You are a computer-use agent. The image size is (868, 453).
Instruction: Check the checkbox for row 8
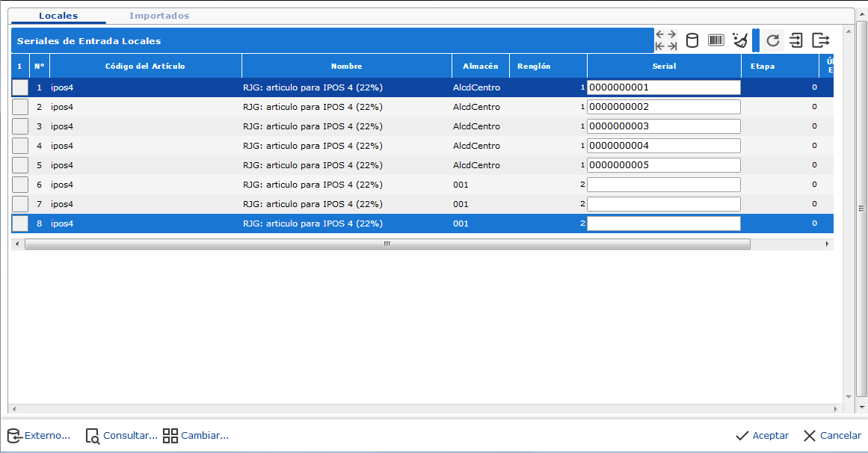click(20, 224)
